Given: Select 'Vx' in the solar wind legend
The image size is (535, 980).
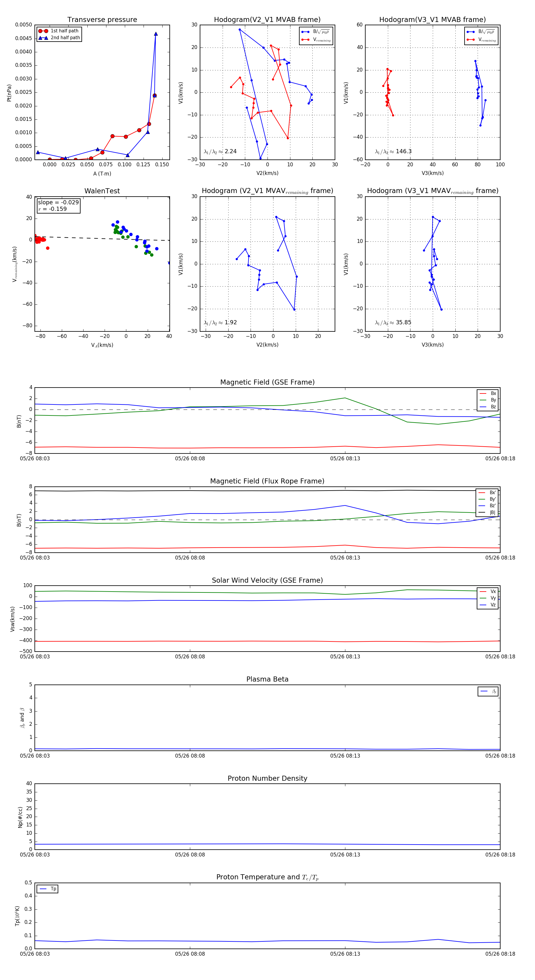Looking at the screenshot, I should tap(488, 592).
